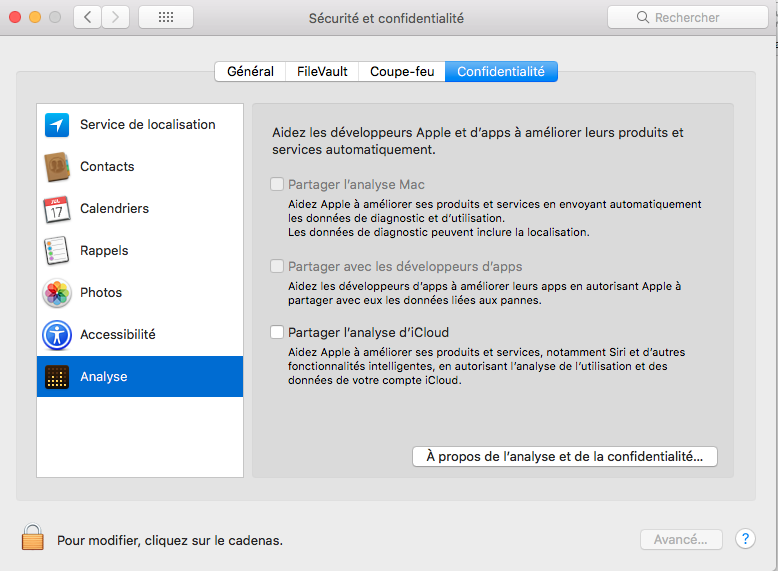
Task: Switch to the Général tab
Action: 250,71
